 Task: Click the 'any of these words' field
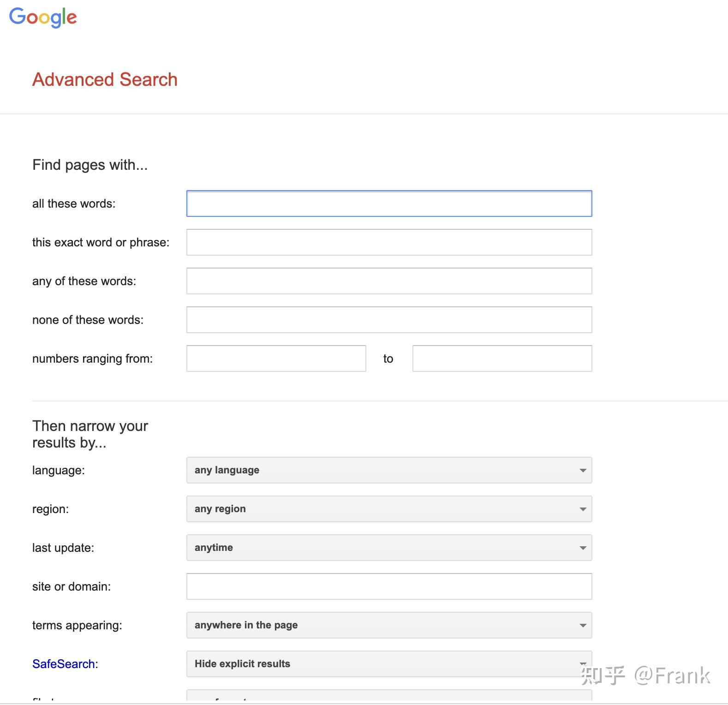(389, 281)
